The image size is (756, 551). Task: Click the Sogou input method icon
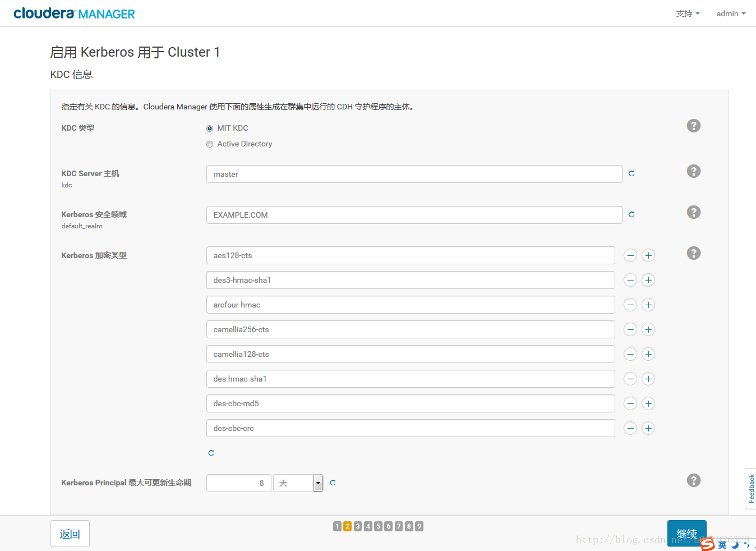click(x=708, y=544)
